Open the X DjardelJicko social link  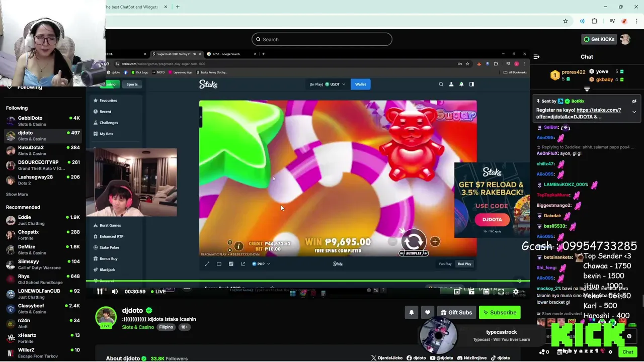click(x=386, y=358)
